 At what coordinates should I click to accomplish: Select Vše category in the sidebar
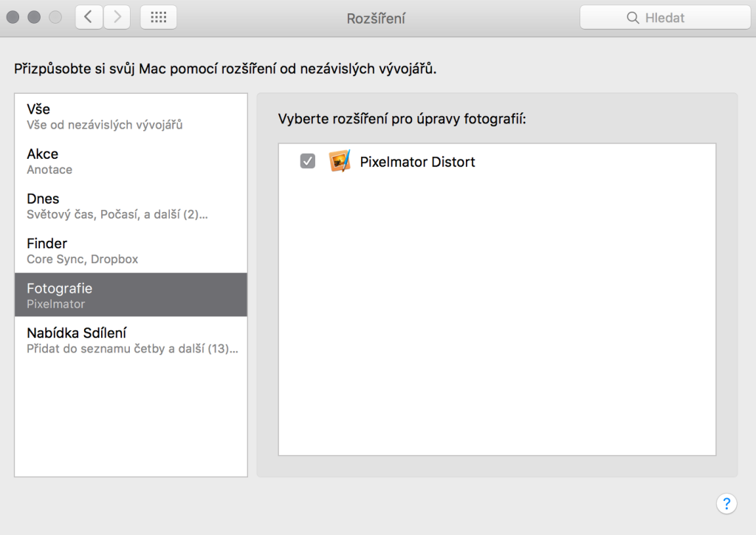131,116
